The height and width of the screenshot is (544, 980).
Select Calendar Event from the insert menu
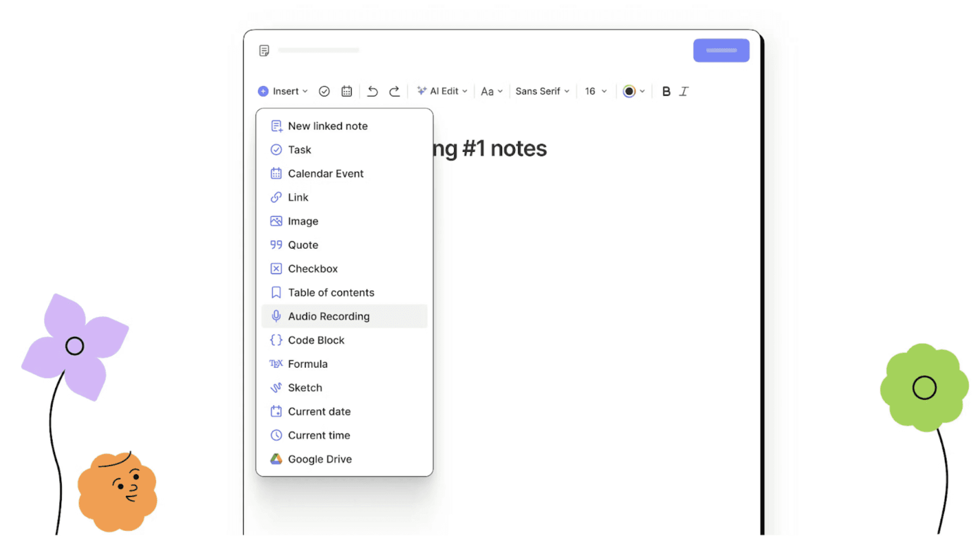[x=326, y=174]
